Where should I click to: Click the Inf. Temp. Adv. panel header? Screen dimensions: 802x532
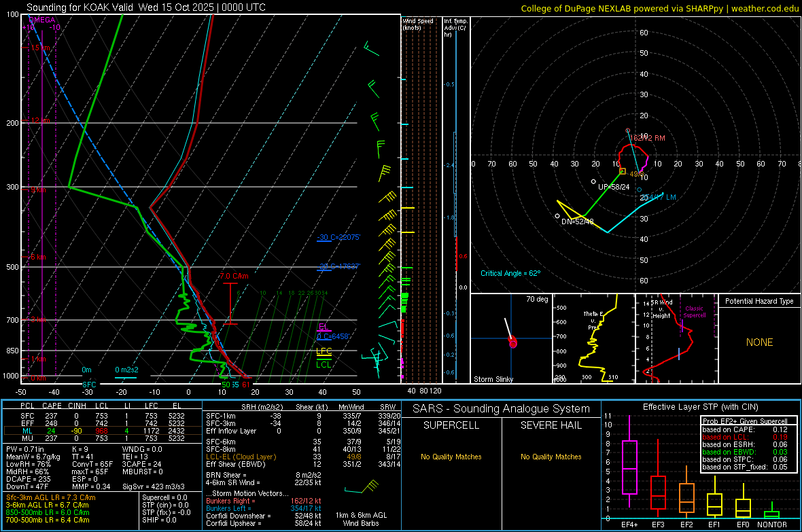point(455,28)
